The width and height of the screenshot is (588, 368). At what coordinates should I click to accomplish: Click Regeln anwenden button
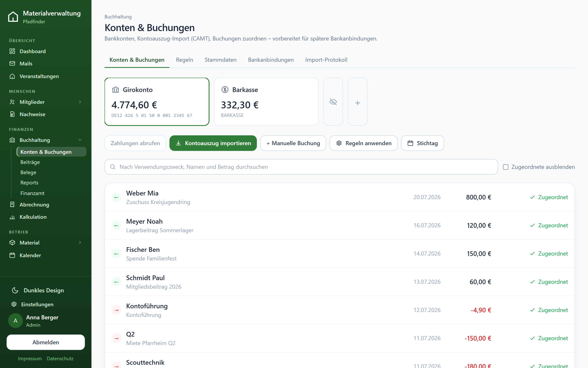pyautogui.click(x=363, y=143)
